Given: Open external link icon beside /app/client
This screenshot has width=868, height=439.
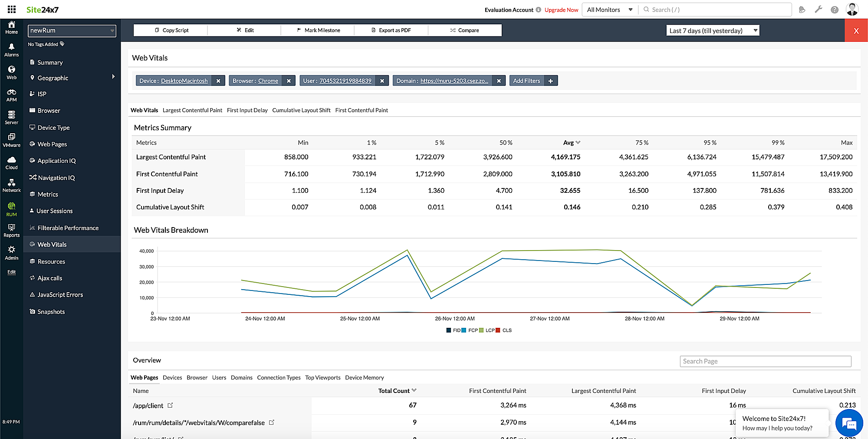Looking at the screenshot, I should [170, 405].
